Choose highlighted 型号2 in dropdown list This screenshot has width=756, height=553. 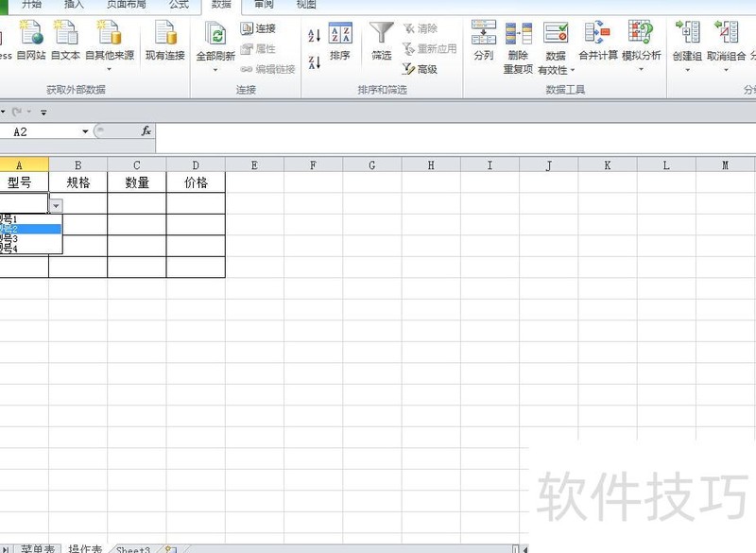point(31,229)
